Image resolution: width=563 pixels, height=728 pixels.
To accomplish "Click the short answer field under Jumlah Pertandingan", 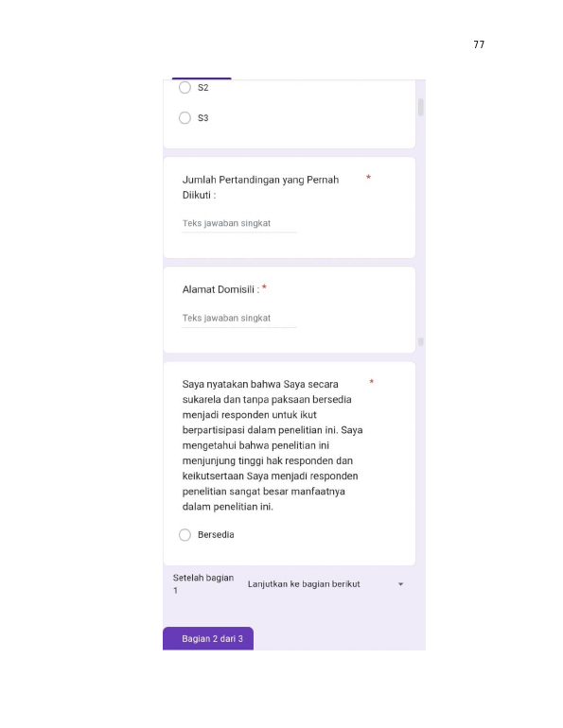I will click(239, 223).
